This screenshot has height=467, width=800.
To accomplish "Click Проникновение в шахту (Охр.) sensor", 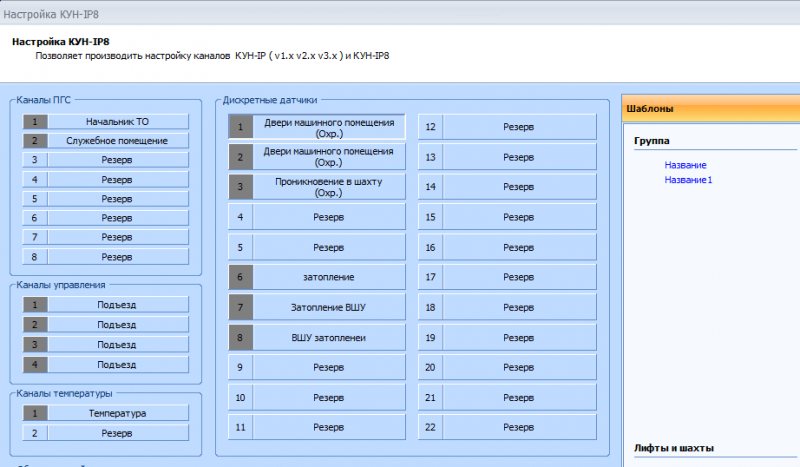I will click(329, 187).
